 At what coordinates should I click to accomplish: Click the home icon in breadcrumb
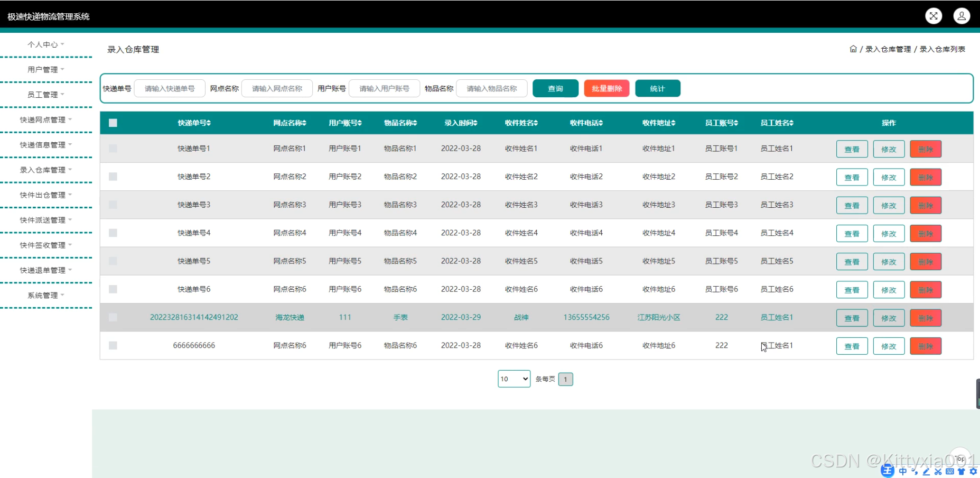pyautogui.click(x=853, y=49)
